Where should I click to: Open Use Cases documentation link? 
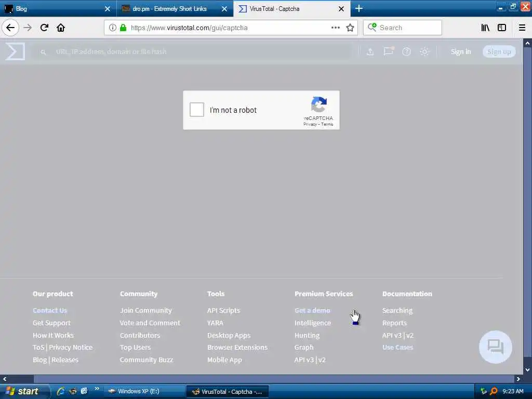click(397, 348)
